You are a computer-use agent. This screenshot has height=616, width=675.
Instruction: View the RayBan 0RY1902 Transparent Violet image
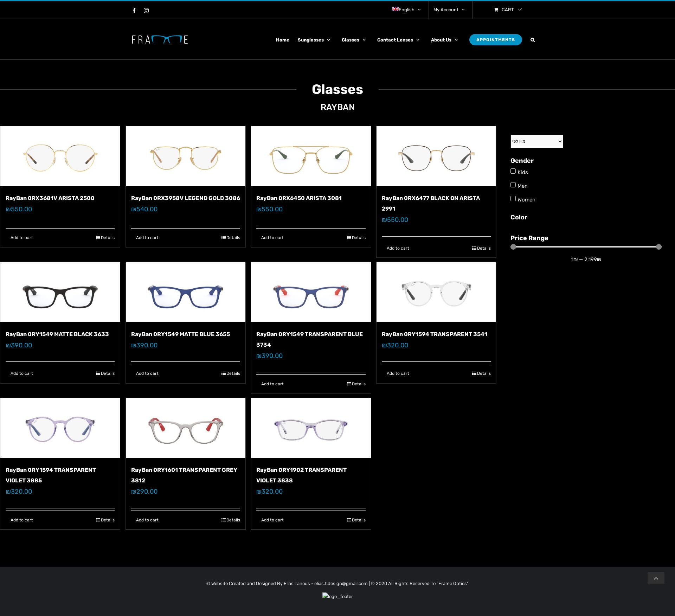[311, 428]
